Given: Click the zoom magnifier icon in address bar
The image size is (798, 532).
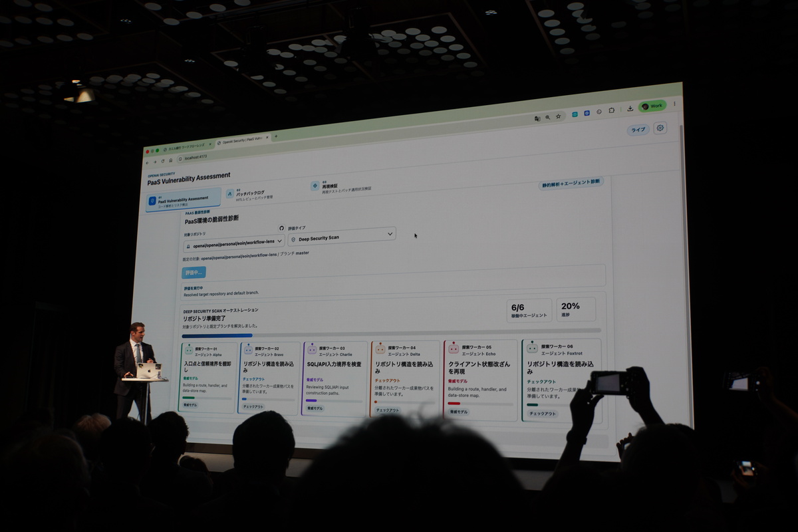Looking at the screenshot, I should pos(547,117).
